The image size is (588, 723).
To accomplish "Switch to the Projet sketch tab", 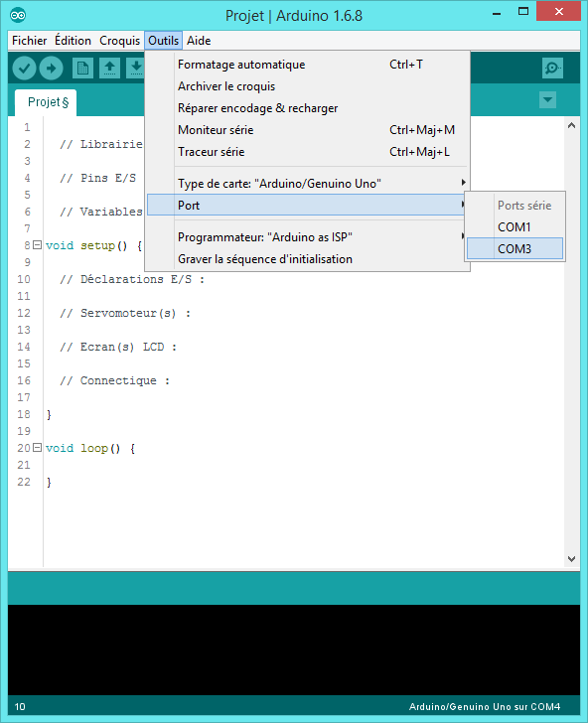I will [x=46, y=102].
